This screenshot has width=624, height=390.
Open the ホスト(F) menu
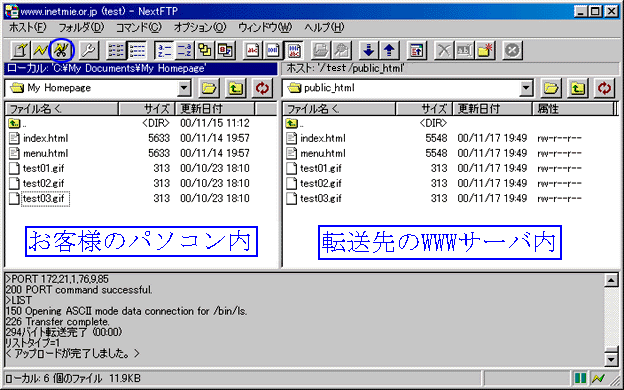coord(27,28)
